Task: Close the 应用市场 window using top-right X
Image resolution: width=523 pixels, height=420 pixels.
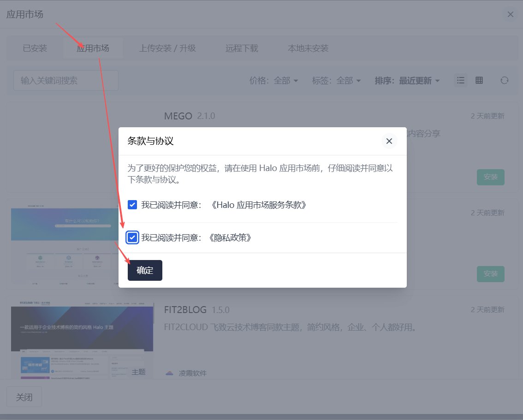Action: click(510, 14)
